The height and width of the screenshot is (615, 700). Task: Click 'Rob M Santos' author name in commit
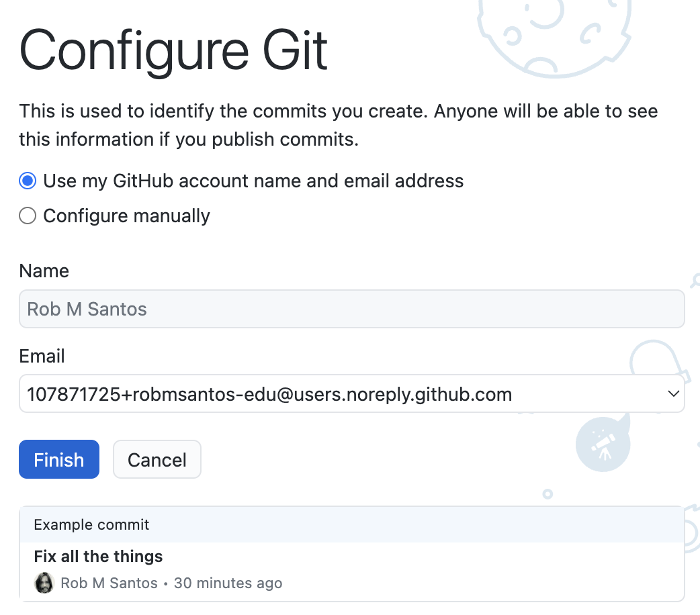coord(109,583)
